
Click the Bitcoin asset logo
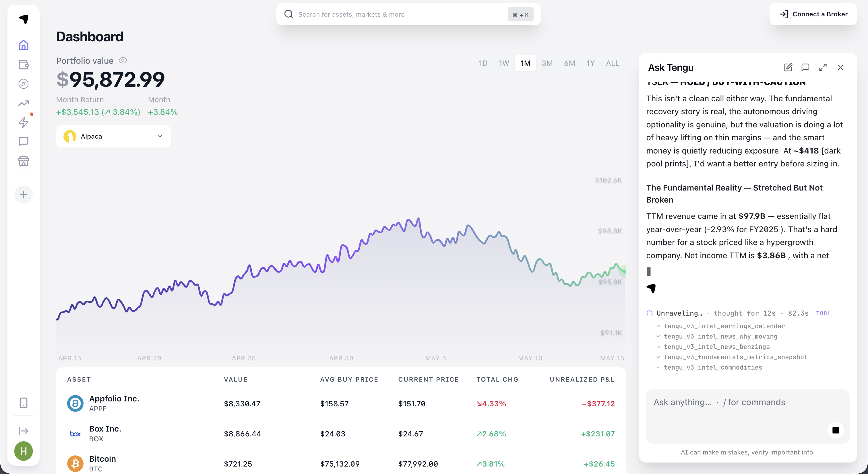click(x=75, y=464)
